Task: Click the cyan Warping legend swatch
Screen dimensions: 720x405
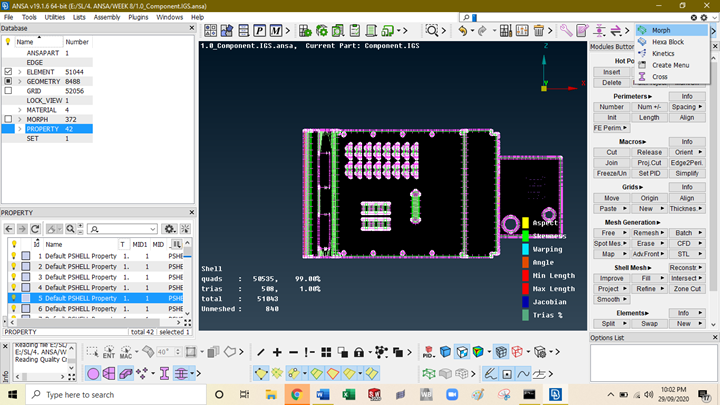Action: click(525, 249)
